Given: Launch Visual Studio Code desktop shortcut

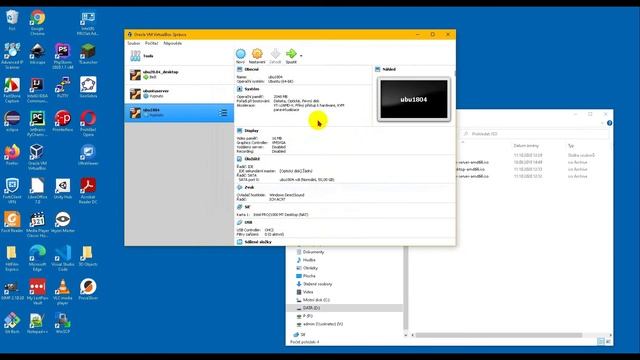Looking at the screenshot, I should (x=62, y=258).
